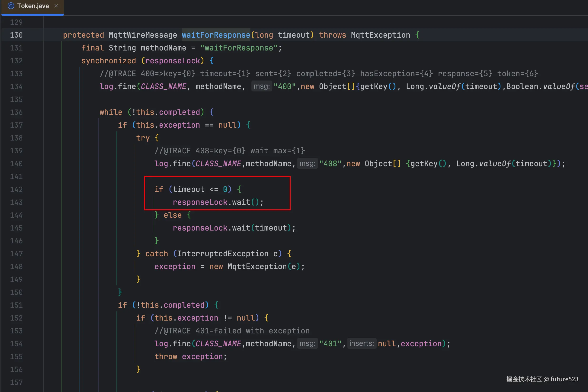Image resolution: width=588 pixels, height=392 pixels.
Task: Click the throw exception statement
Action: click(190, 357)
